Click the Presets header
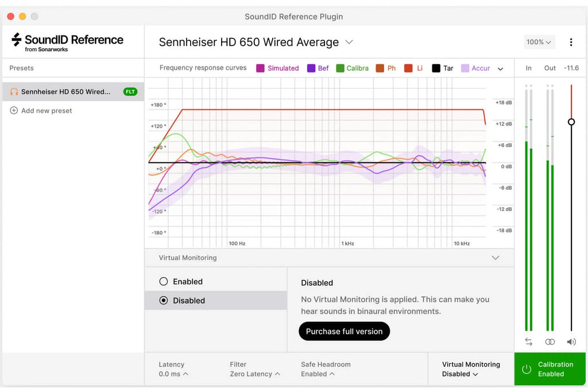This screenshot has height=392, width=588. click(x=21, y=68)
